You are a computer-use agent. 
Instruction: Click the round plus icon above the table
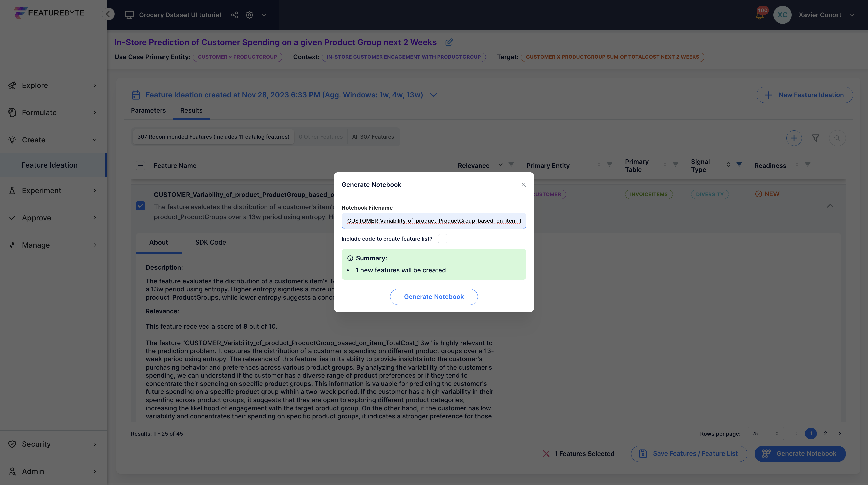pyautogui.click(x=794, y=138)
